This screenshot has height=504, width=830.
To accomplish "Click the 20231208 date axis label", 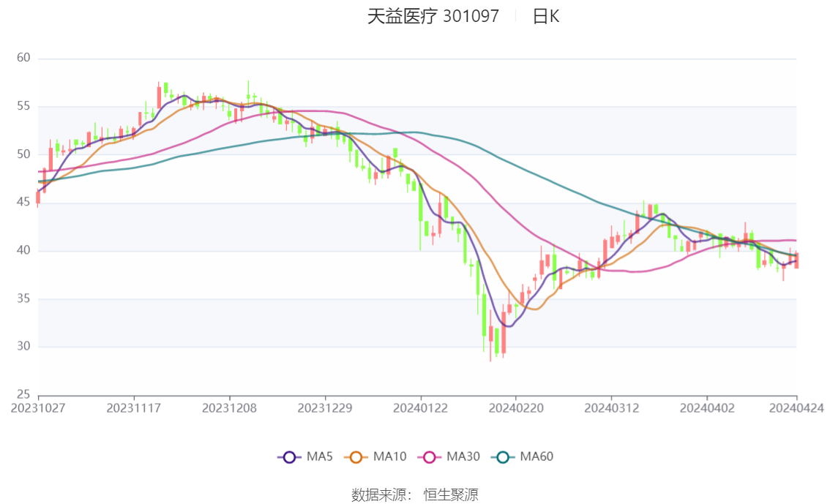I will point(229,408).
